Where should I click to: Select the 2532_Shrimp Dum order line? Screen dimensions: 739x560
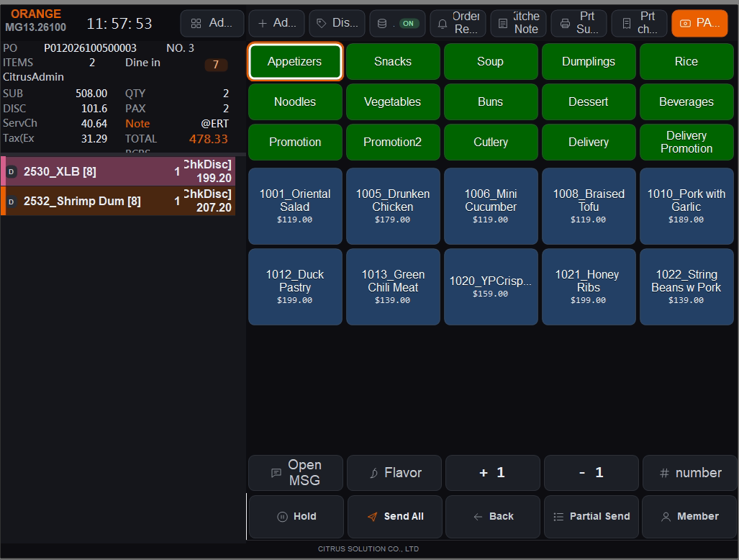tap(118, 201)
